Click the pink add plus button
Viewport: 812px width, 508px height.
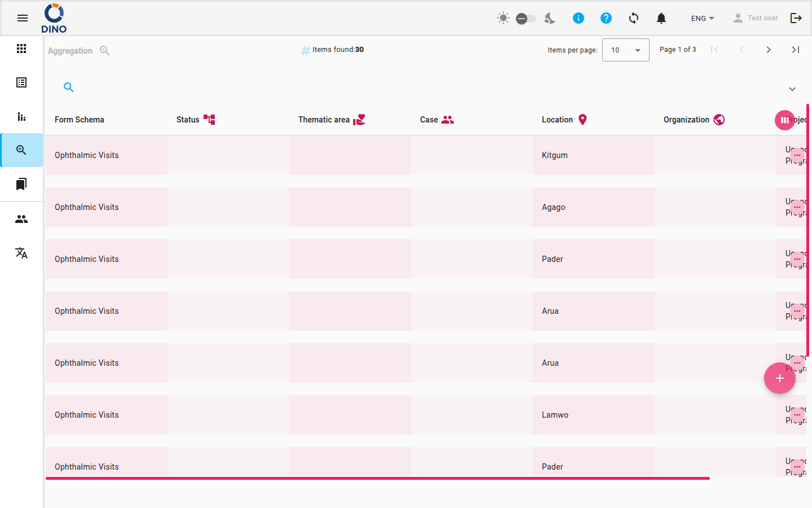pyautogui.click(x=780, y=378)
